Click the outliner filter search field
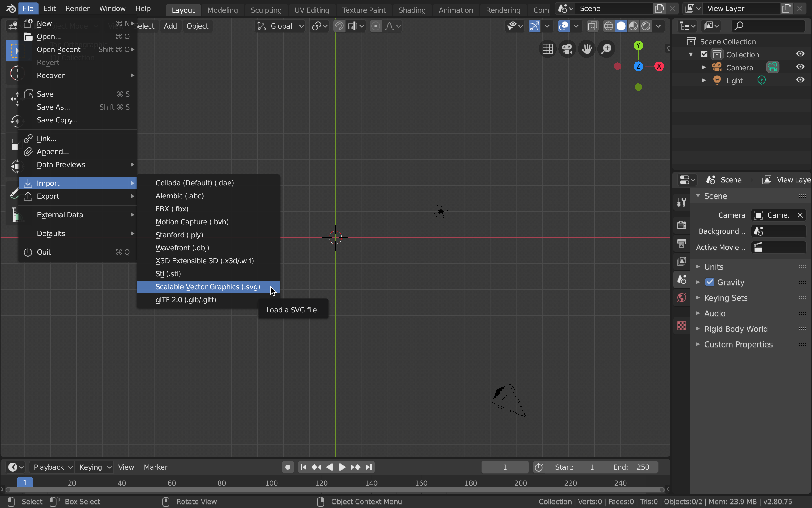Image resolution: width=812 pixels, height=508 pixels. pyautogui.click(x=768, y=26)
